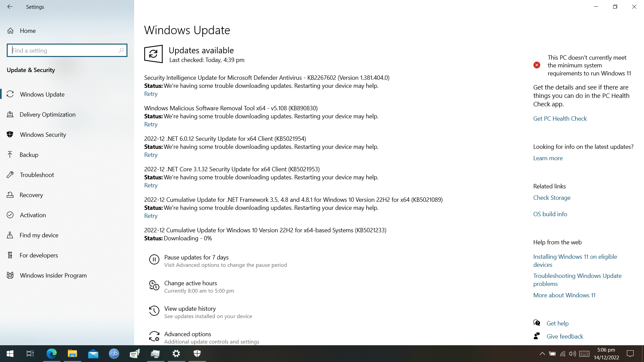Open the OS build info link
644x362 pixels.
(550, 214)
